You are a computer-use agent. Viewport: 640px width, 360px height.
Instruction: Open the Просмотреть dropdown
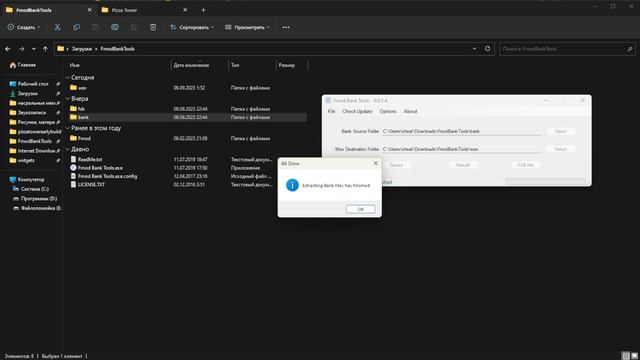pos(247,27)
